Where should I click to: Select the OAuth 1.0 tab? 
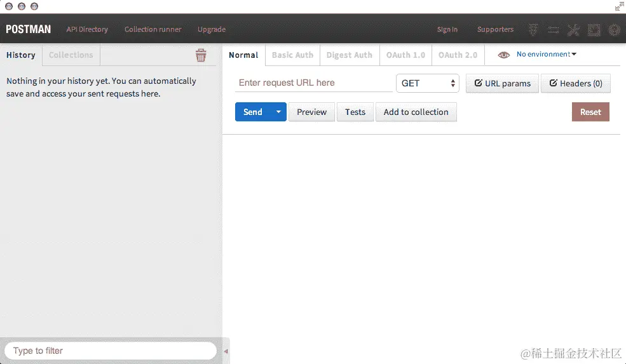(x=405, y=55)
